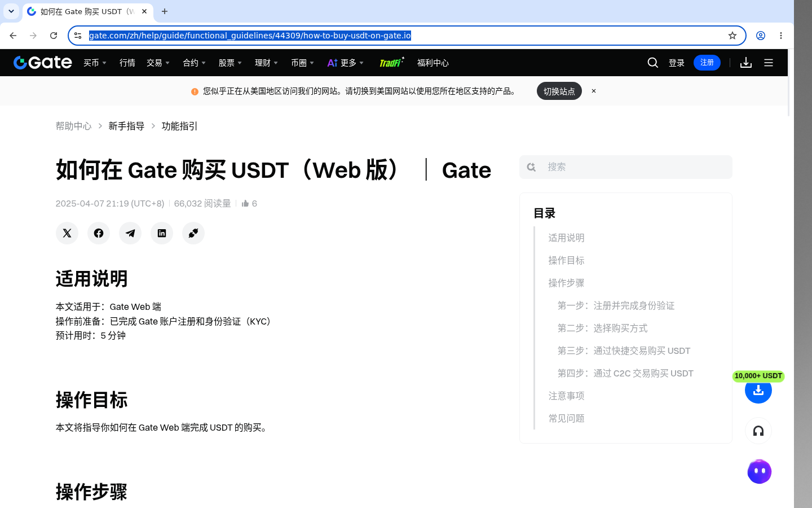Dismiss the region notice banner
The height and width of the screenshot is (508, 812).
pyautogui.click(x=594, y=91)
